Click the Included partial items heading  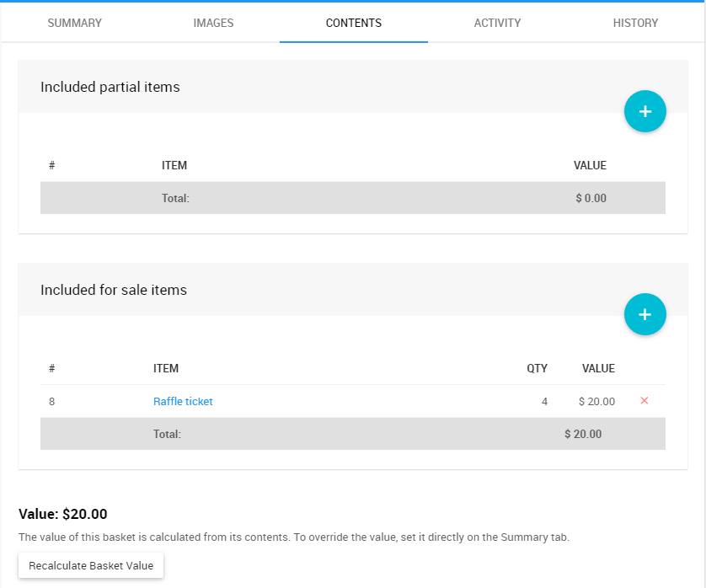[x=110, y=87]
